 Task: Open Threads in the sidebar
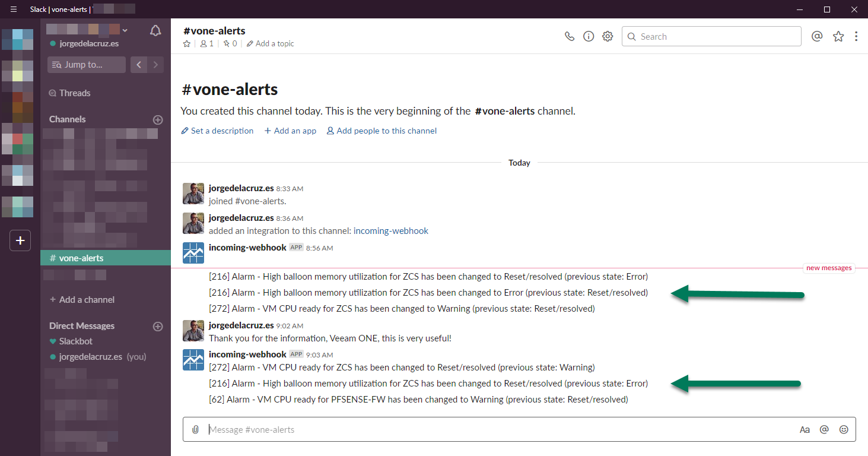point(75,93)
